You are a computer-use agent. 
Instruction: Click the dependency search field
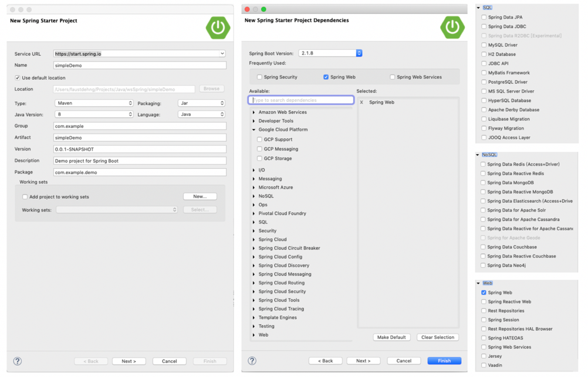click(x=301, y=100)
